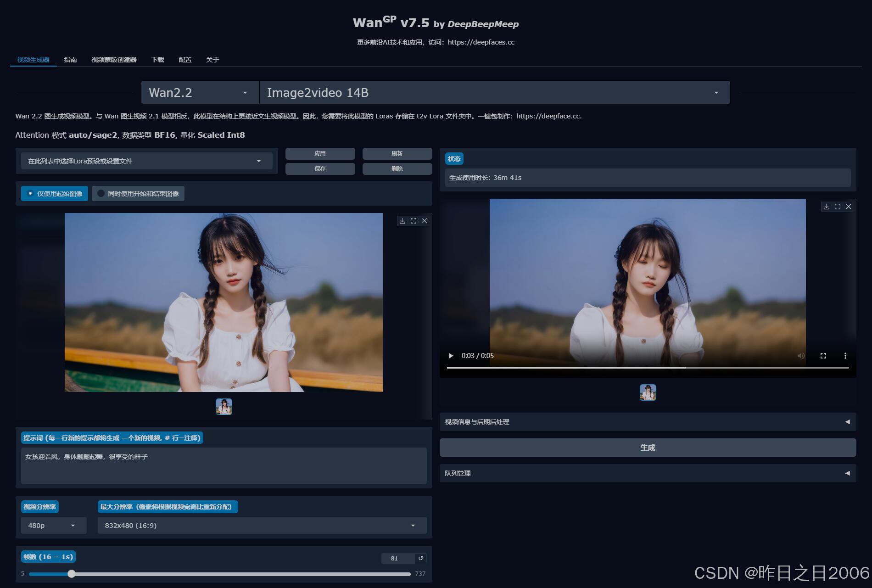
Task: Expand generated video preview to fullscreen
Action: (838, 207)
